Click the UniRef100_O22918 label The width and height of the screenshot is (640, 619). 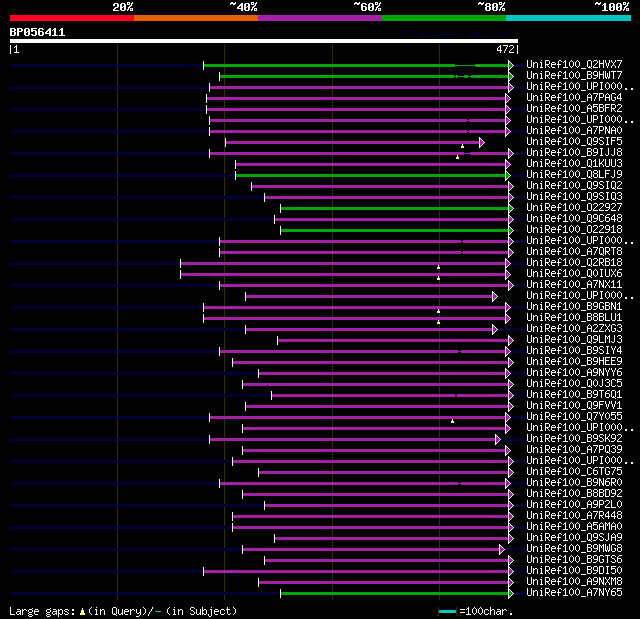pos(574,230)
